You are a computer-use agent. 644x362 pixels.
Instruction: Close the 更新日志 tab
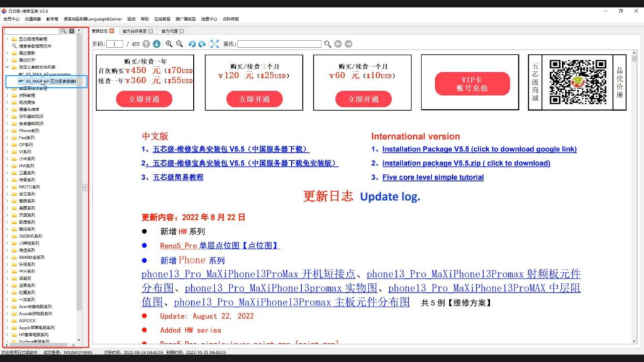point(112,31)
